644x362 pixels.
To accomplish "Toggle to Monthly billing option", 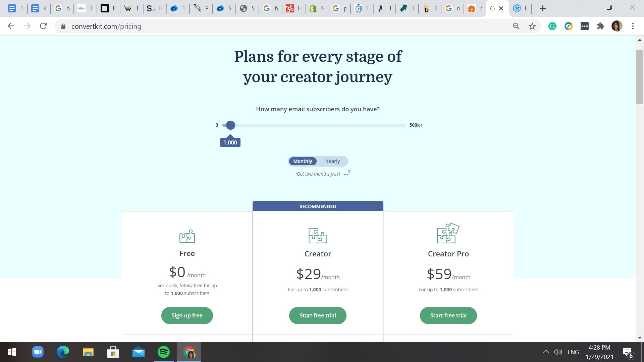I will 303,161.
